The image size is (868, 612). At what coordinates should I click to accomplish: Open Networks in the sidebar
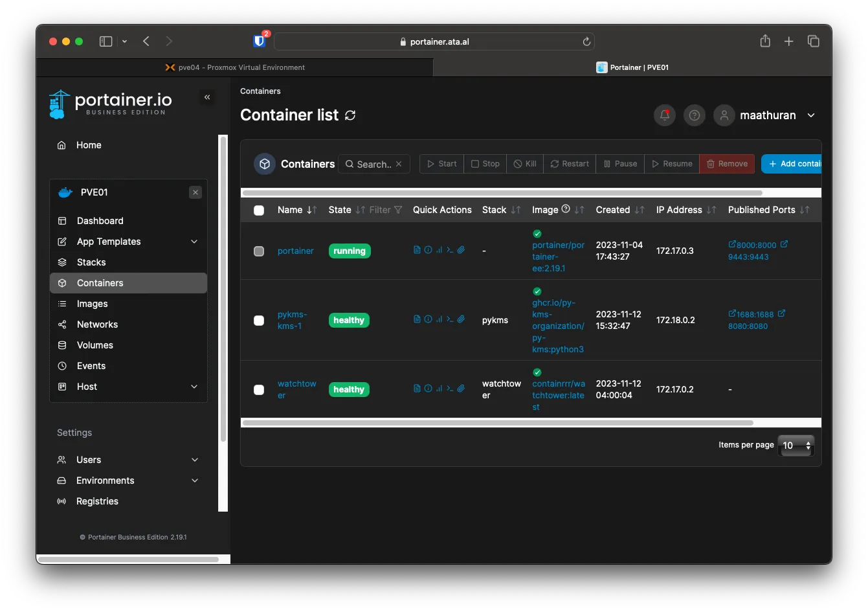pyautogui.click(x=97, y=324)
